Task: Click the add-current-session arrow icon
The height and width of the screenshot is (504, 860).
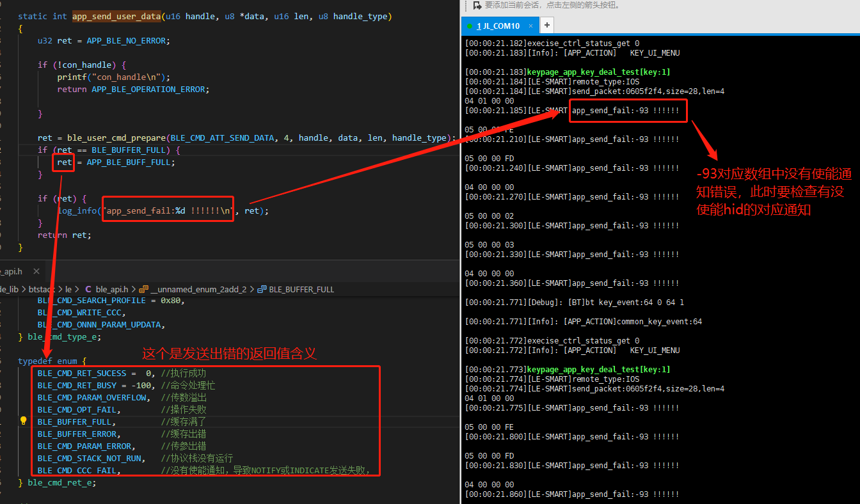Action: click(477, 5)
